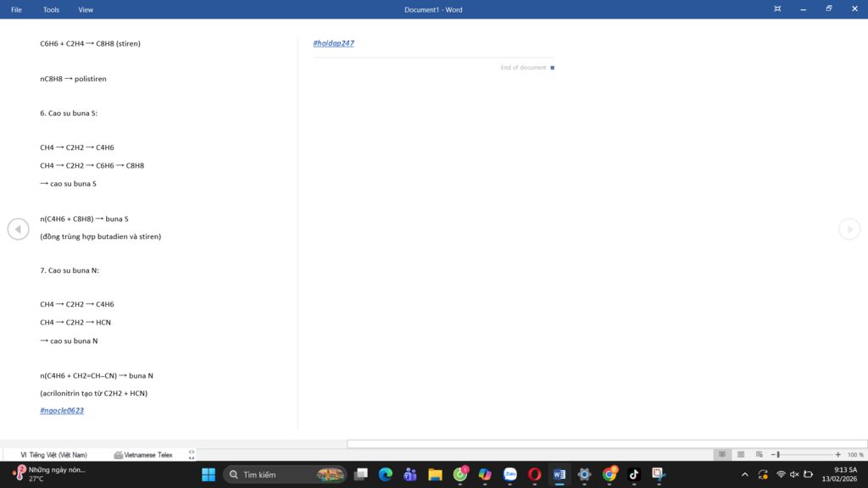
Task: Open Settings gear on taskbar
Action: coord(584,474)
